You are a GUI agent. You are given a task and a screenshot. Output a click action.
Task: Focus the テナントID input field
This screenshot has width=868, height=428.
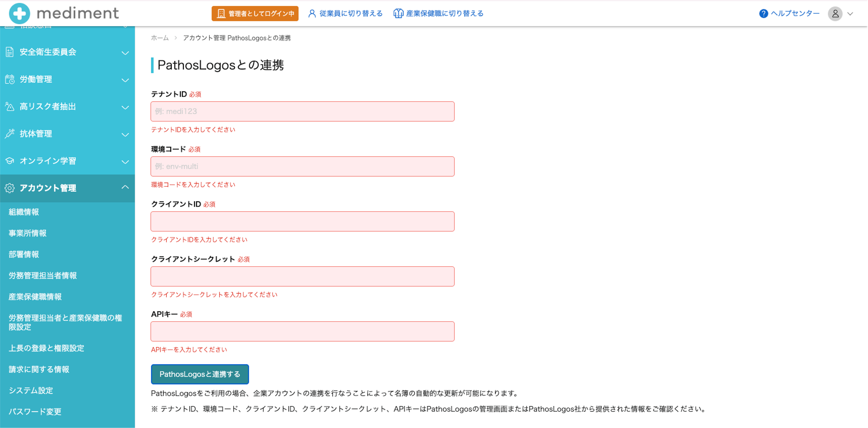302,111
